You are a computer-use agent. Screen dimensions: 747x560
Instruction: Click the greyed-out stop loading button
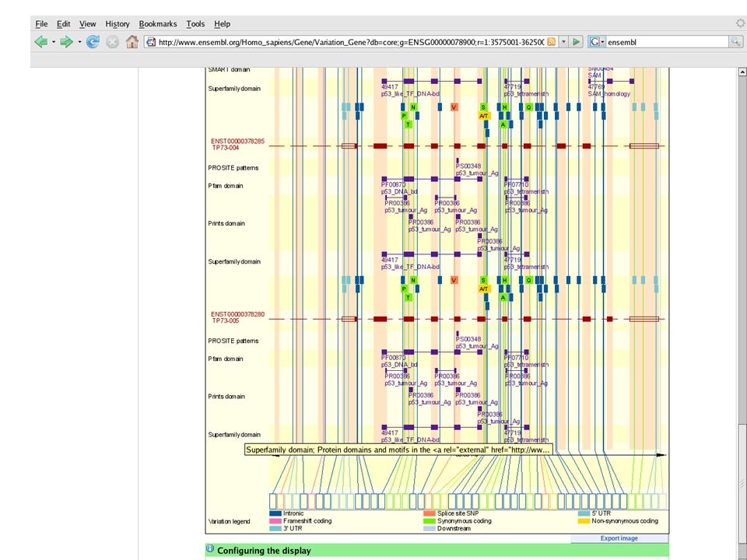[112, 42]
